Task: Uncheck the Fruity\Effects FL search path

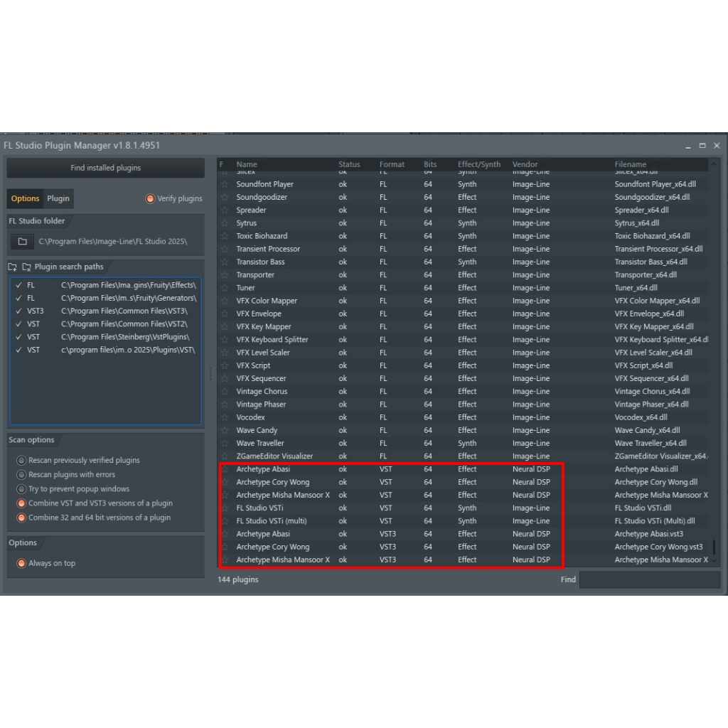Action: point(18,285)
